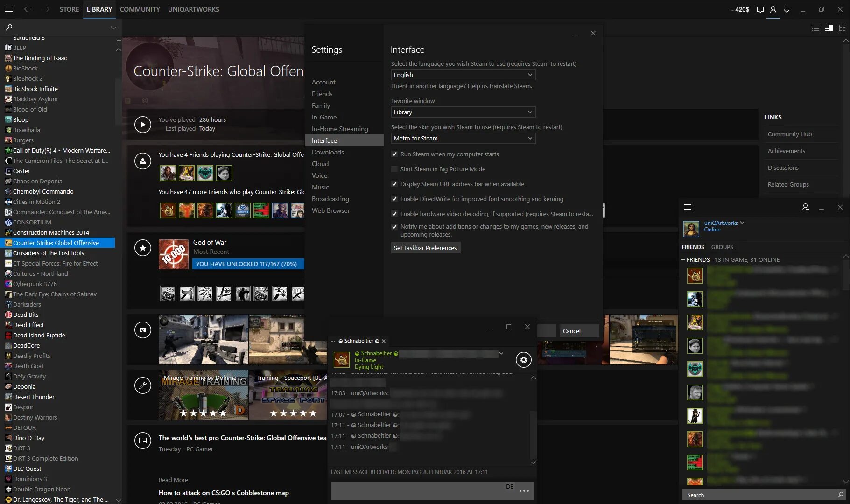
Task: Open Related Groups link
Action: tap(788, 184)
